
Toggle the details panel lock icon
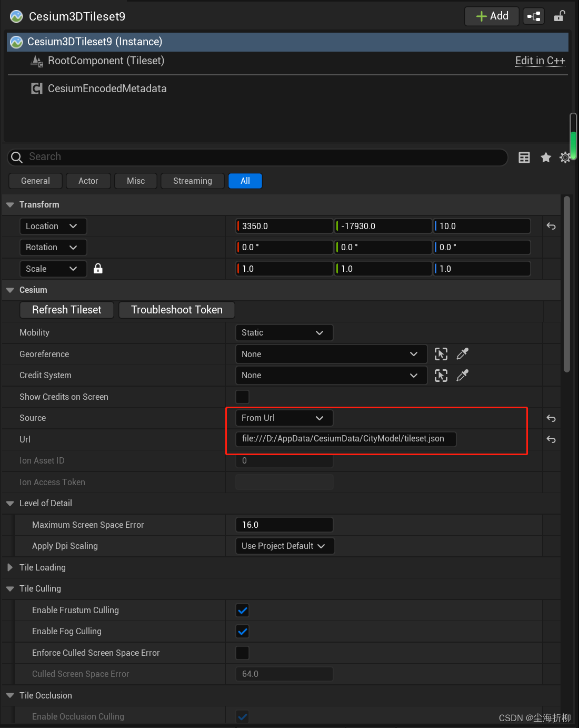pos(560,16)
